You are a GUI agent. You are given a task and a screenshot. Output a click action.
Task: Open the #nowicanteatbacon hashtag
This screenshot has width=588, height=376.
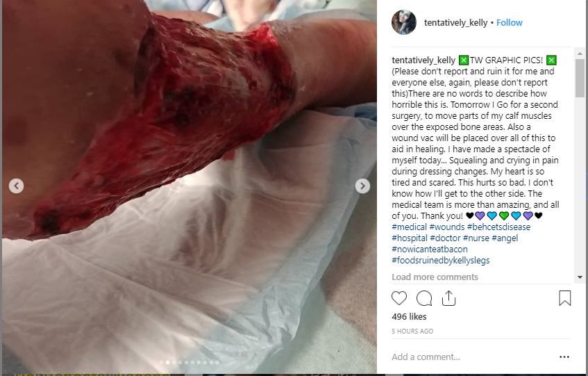click(430, 250)
